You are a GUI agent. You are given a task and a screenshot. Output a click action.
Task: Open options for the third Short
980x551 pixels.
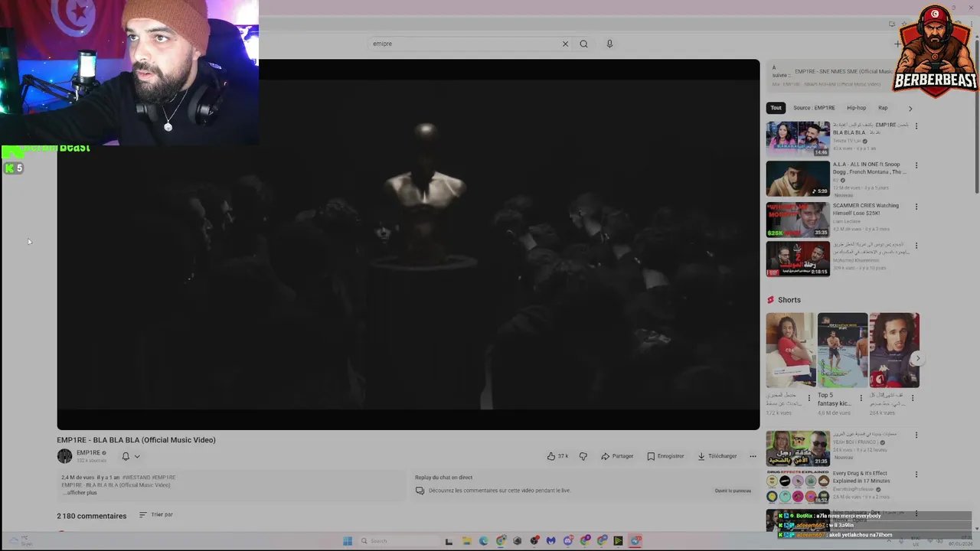(x=912, y=398)
